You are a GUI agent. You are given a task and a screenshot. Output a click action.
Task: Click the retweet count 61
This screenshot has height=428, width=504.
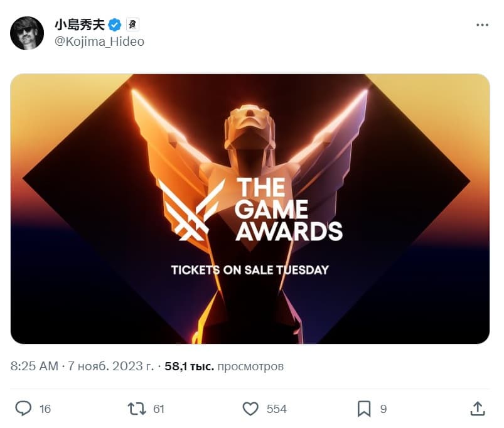[x=159, y=409]
